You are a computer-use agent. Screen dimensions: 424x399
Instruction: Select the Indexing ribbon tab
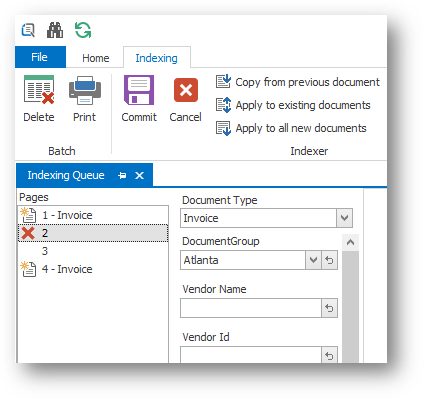coord(157,58)
